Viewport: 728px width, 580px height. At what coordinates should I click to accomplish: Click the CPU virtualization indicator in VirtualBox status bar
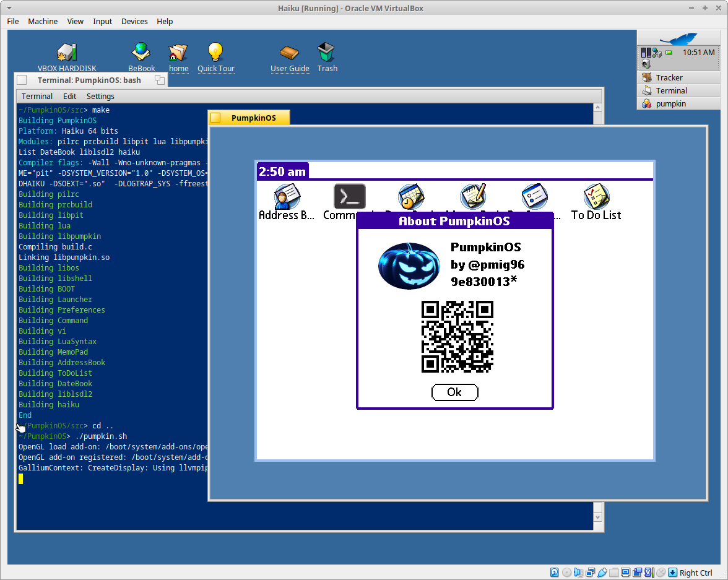(x=649, y=572)
